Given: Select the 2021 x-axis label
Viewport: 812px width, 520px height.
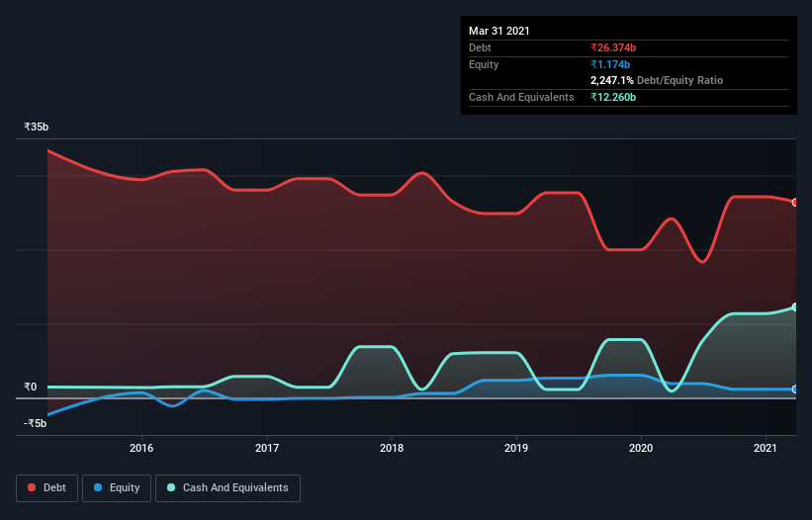Looking at the screenshot, I should pos(766,448).
